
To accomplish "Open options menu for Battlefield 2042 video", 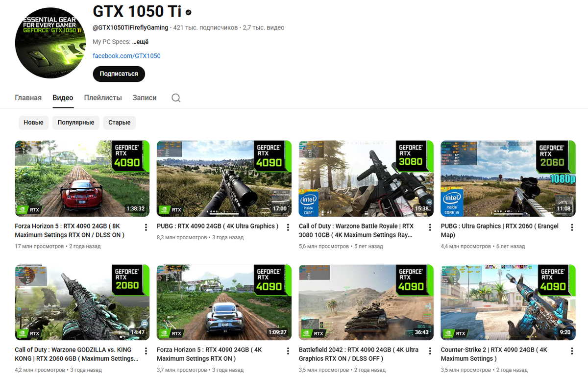I will pyautogui.click(x=430, y=352).
